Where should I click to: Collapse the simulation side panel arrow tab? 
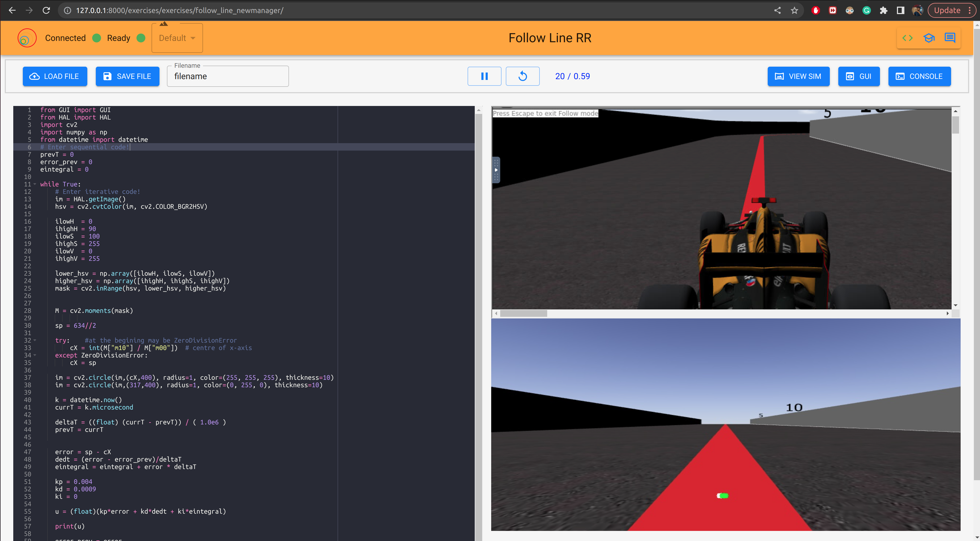[x=496, y=170]
